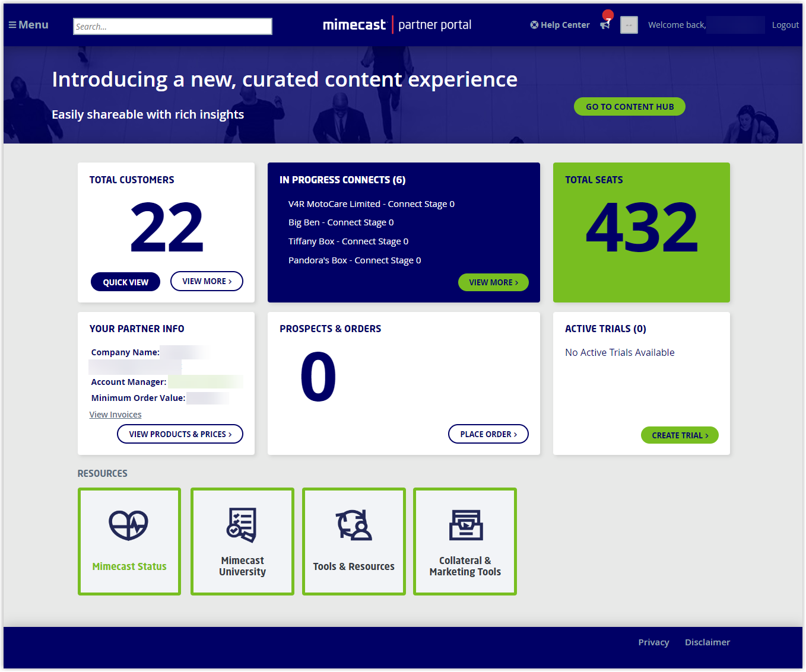
Task: Open View Products & Prices
Action: [180, 434]
